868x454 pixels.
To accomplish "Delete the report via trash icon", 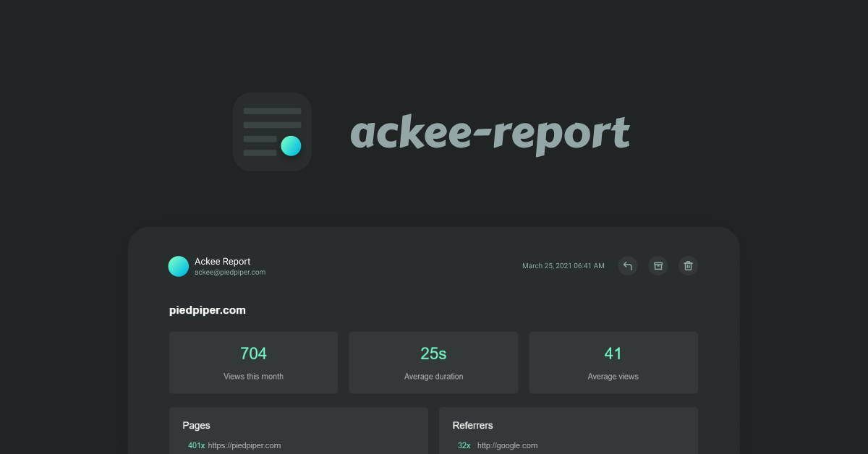I will pos(688,266).
